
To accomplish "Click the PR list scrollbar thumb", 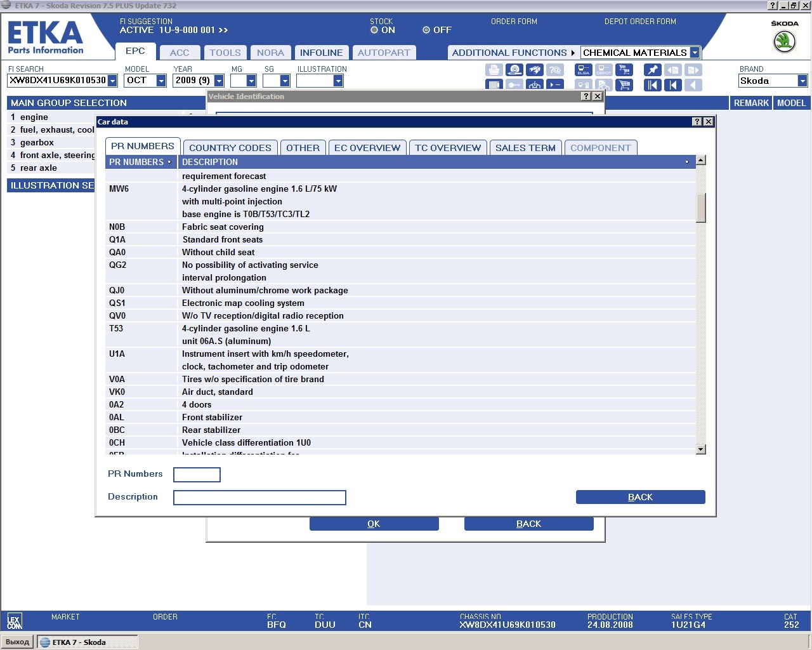I will click(x=700, y=208).
